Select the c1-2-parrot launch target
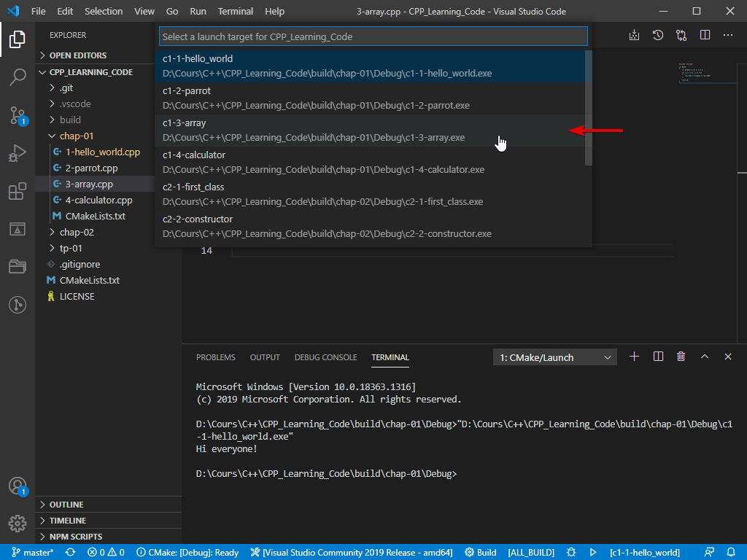The image size is (747, 560). point(370,98)
